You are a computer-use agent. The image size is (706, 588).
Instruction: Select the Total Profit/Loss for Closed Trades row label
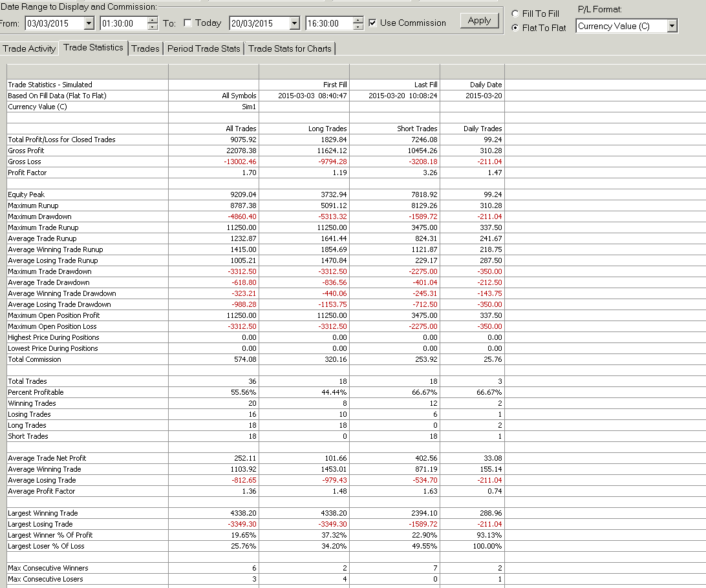(x=61, y=140)
